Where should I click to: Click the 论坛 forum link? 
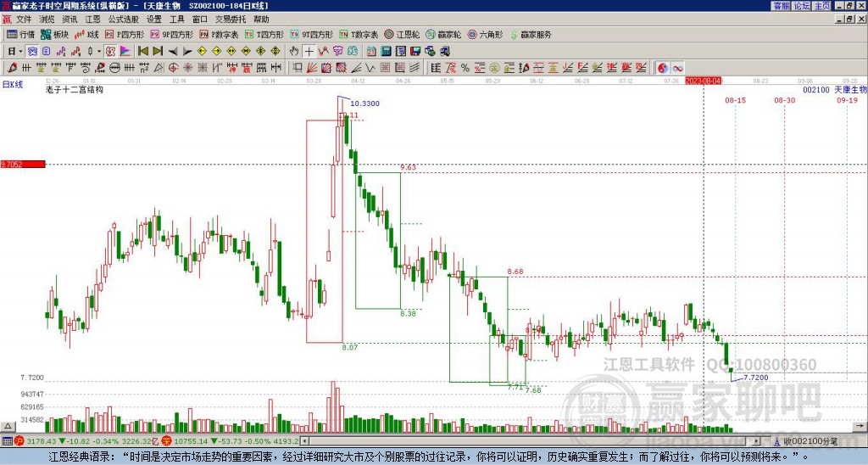pyautogui.click(x=802, y=6)
